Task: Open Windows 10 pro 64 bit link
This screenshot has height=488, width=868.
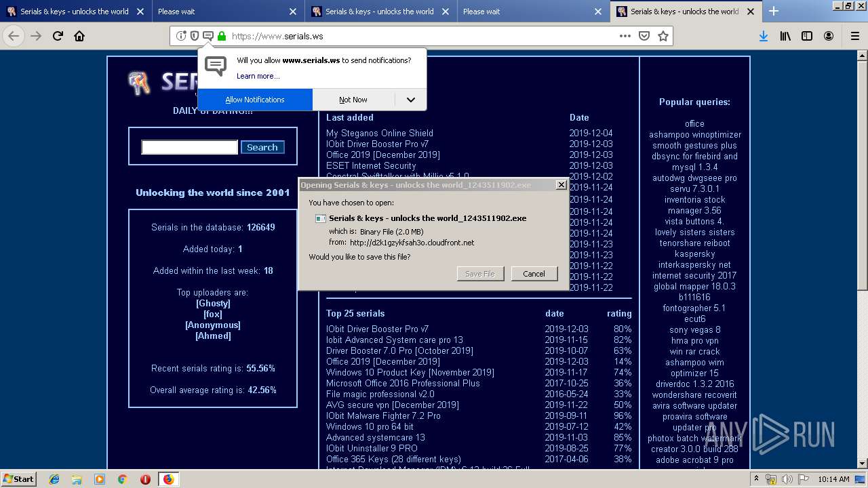Action: pos(370,426)
